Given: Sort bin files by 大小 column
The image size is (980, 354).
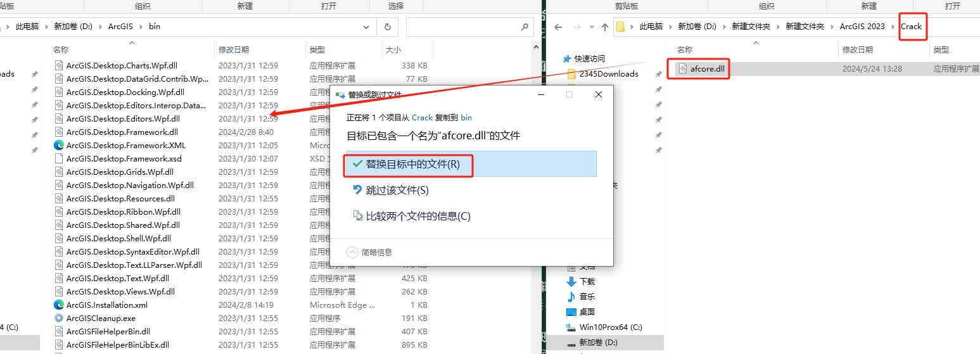Looking at the screenshot, I should (x=391, y=49).
